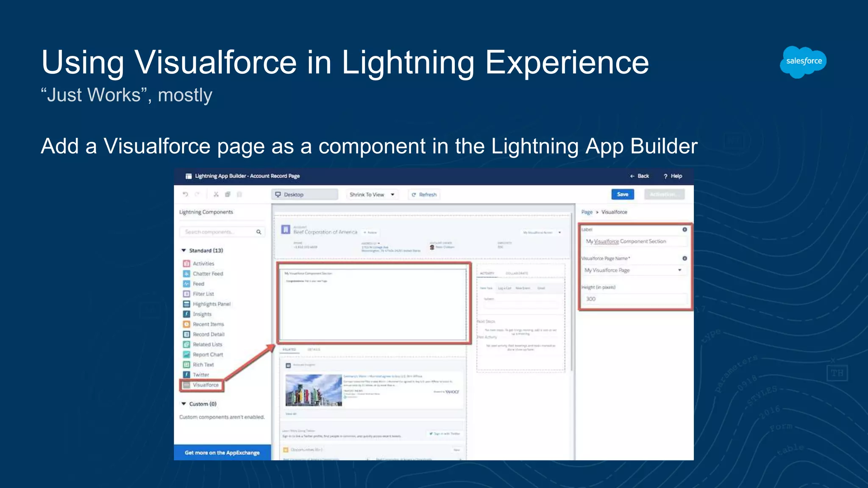This screenshot has height=488, width=868.
Task: Click the Twitter component icon
Action: 186,374
